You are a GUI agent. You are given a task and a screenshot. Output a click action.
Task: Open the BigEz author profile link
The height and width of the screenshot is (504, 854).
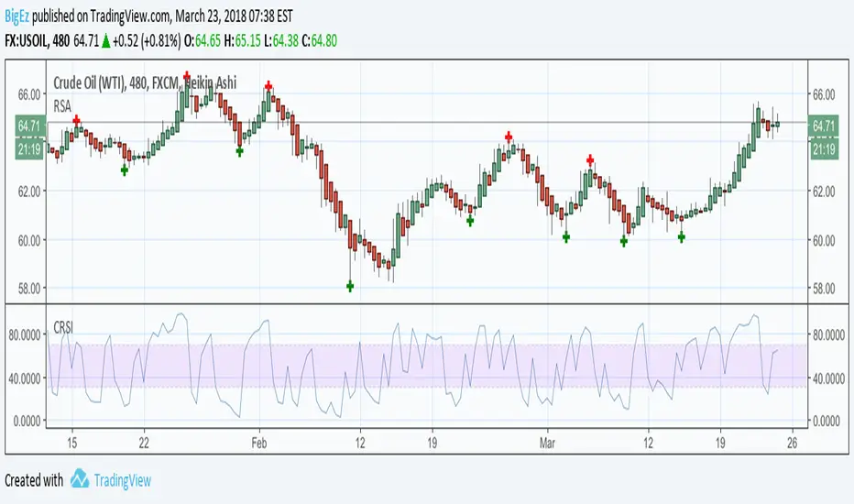(16, 16)
